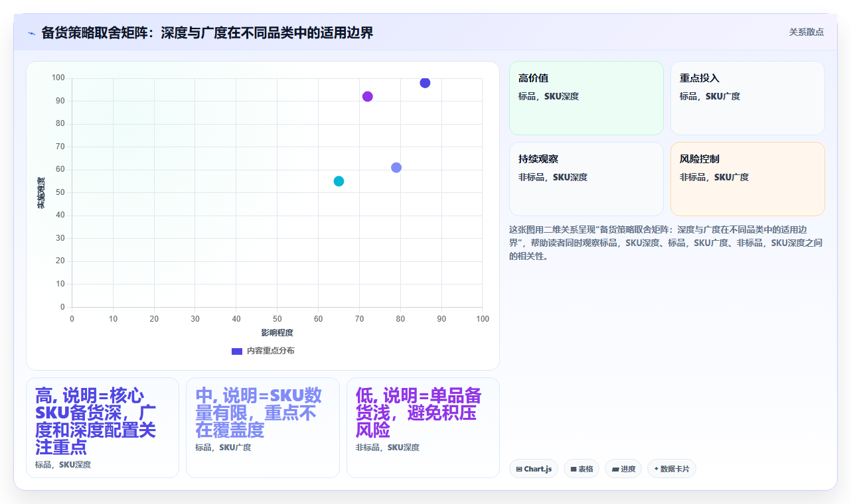851x504 pixels.
Task: Click the purple scatter point
Action: (x=368, y=97)
